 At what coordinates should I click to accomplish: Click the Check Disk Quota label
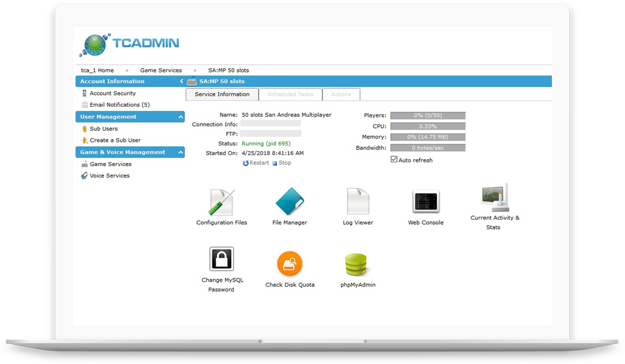(290, 285)
